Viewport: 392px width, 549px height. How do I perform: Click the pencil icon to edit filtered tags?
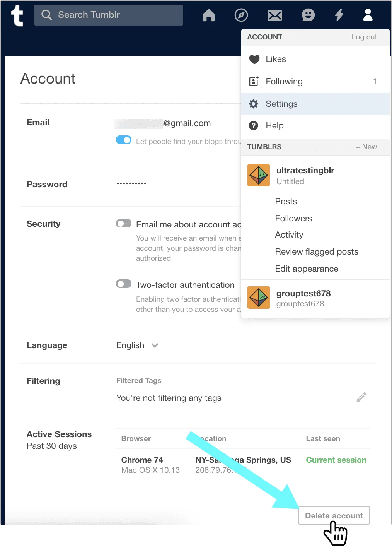(361, 397)
